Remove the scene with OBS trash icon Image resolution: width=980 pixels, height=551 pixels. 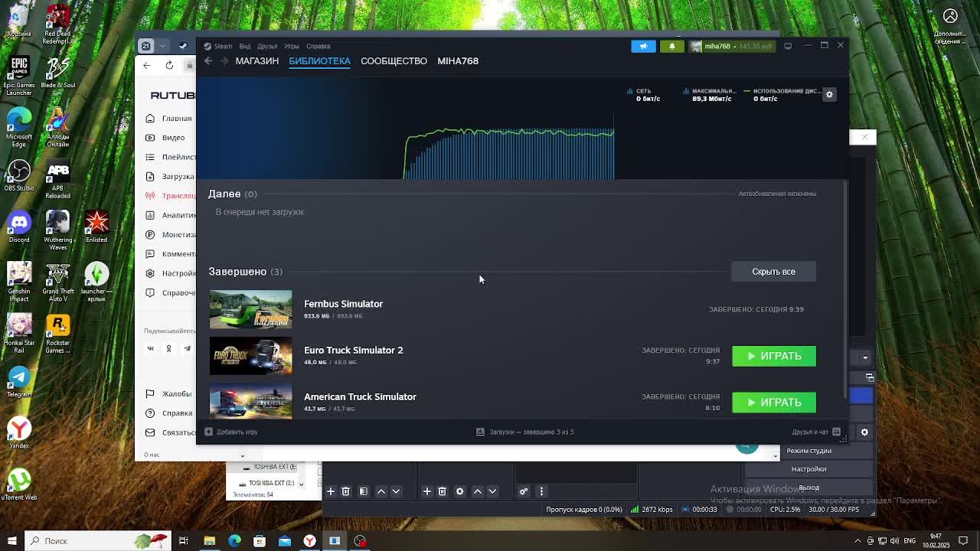click(x=346, y=491)
